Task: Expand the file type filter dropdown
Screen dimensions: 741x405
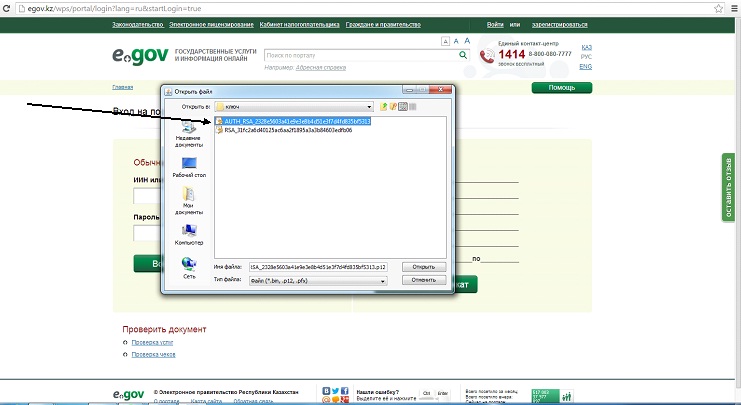Action: [383, 282]
